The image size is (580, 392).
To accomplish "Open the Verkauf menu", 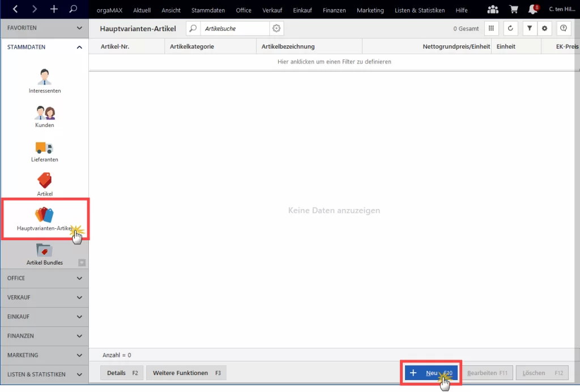I will click(272, 10).
